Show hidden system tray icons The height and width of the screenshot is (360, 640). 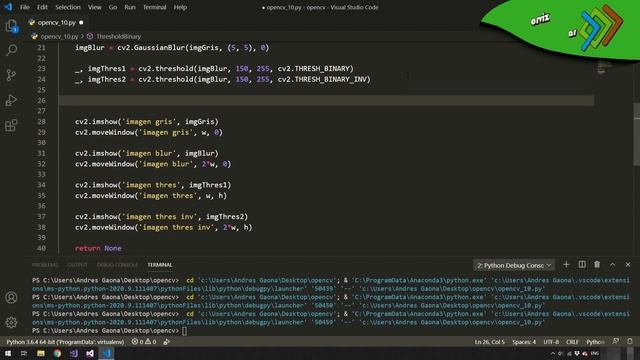point(553,353)
